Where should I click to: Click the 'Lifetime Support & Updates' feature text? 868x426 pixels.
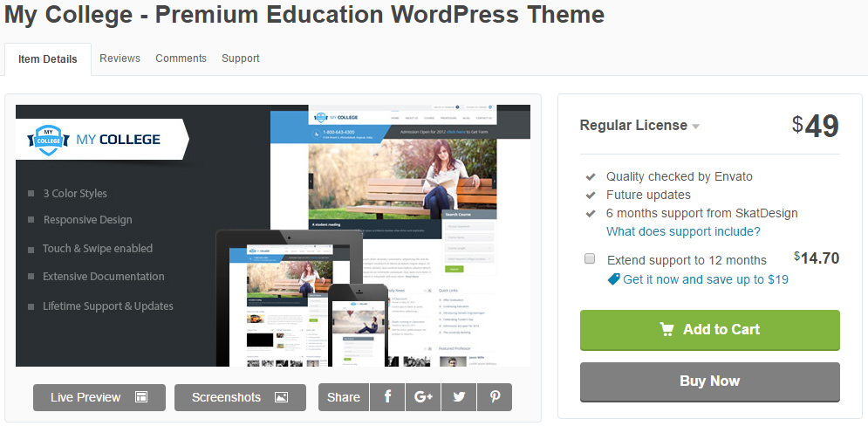click(108, 306)
